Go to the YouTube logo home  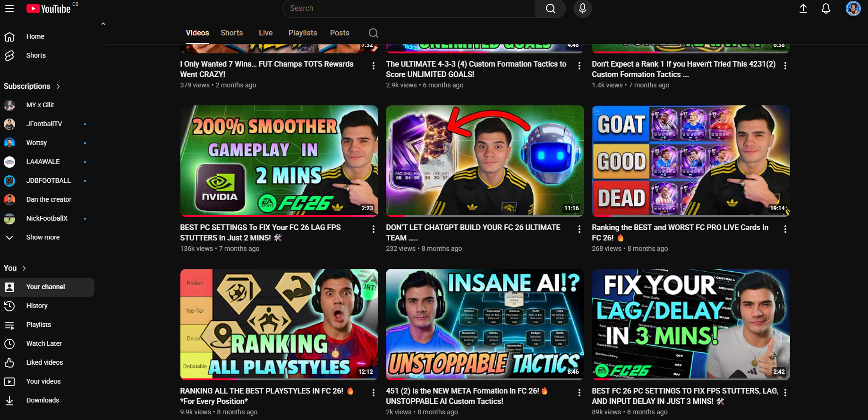pos(49,9)
